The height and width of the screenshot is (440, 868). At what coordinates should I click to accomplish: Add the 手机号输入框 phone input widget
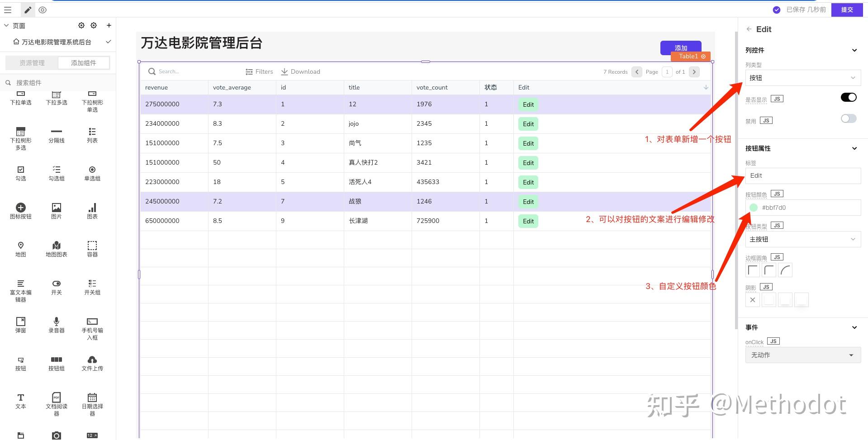tap(92, 328)
